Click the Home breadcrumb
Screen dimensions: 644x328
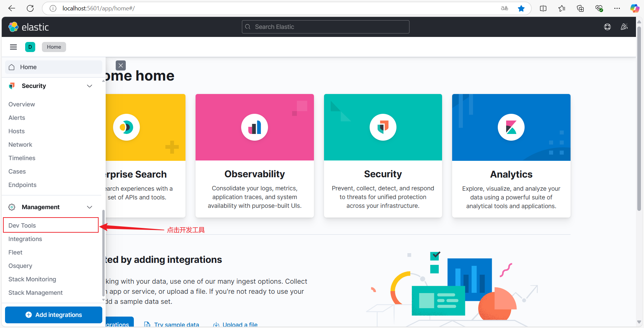(54, 47)
